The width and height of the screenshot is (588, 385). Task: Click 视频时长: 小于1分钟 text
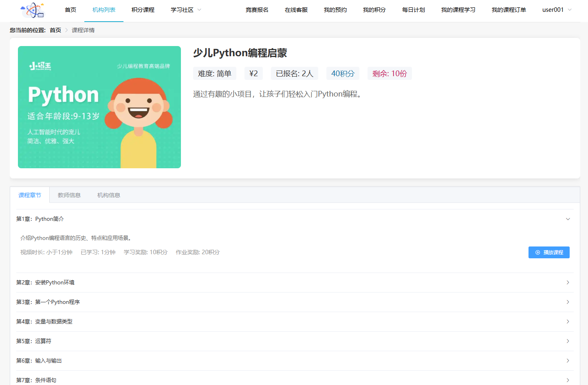[46, 252]
